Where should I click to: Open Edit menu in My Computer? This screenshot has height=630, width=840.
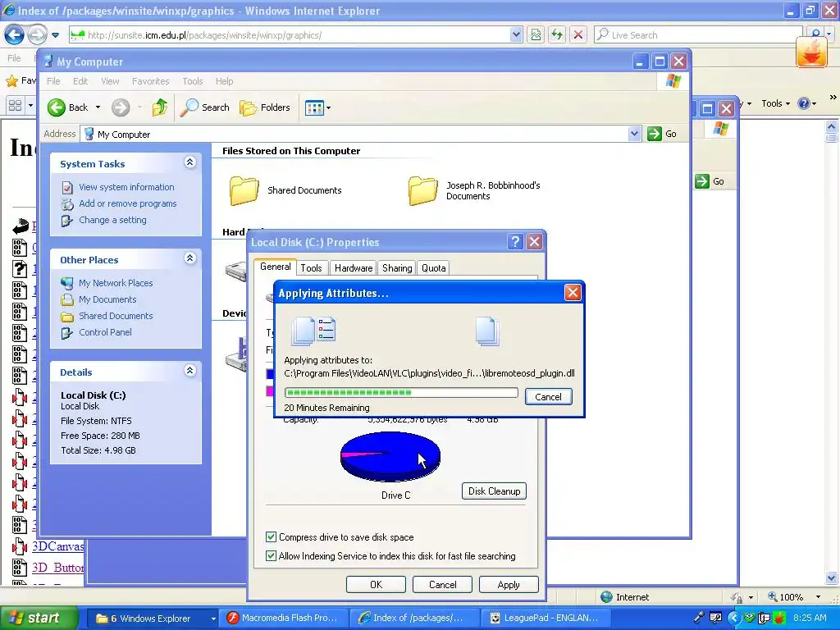(x=80, y=81)
